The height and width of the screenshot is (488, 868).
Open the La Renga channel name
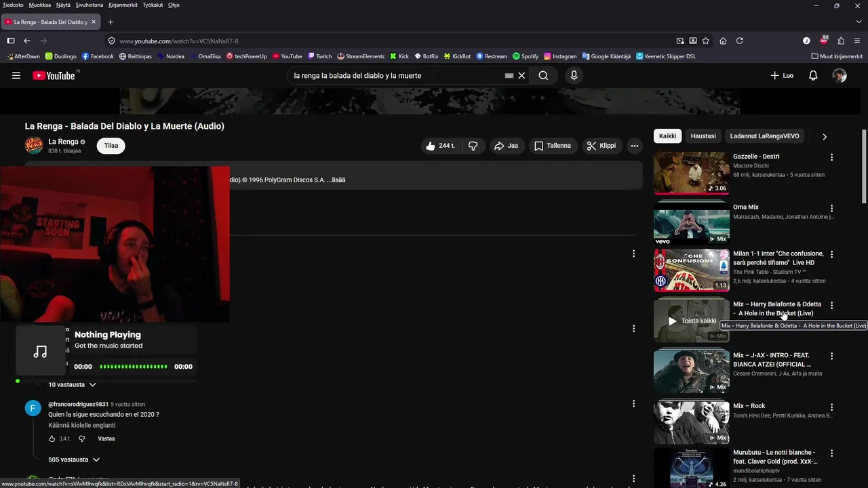pos(63,142)
